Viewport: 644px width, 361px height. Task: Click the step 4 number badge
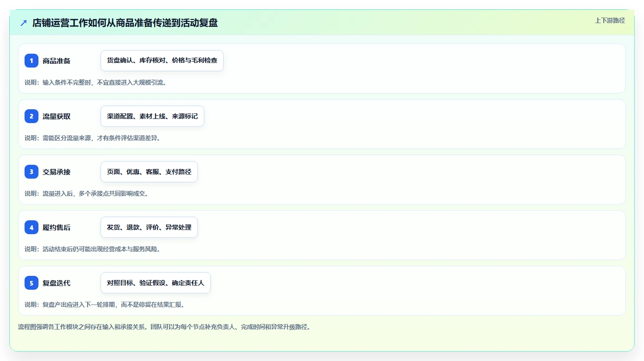coord(32,227)
